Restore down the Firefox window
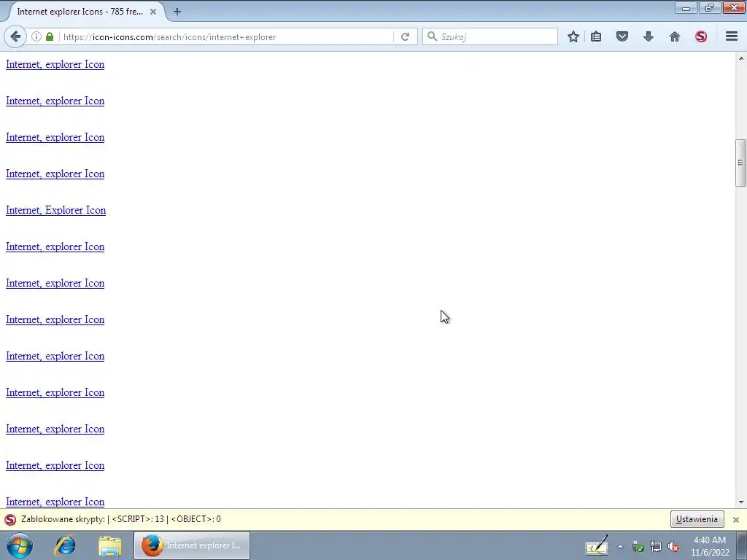 click(x=710, y=8)
